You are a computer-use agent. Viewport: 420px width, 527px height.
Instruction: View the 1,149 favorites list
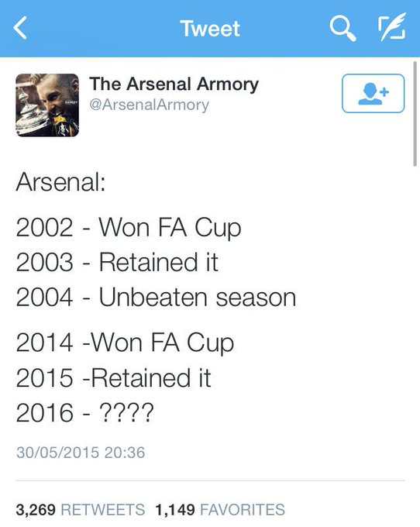click(x=220, y=509)
